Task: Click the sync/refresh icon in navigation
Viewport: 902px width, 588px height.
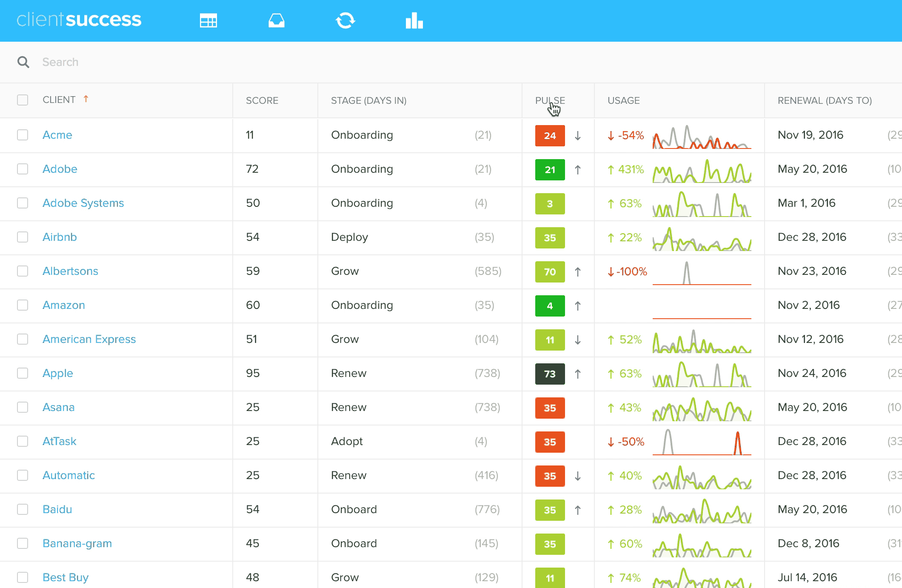Action: click(346, 20)
